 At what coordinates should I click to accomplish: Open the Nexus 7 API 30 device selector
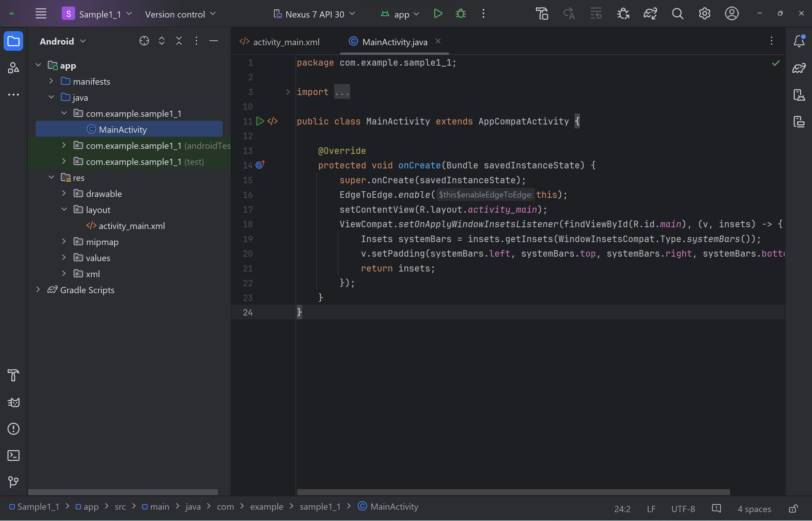coord(314,14)
